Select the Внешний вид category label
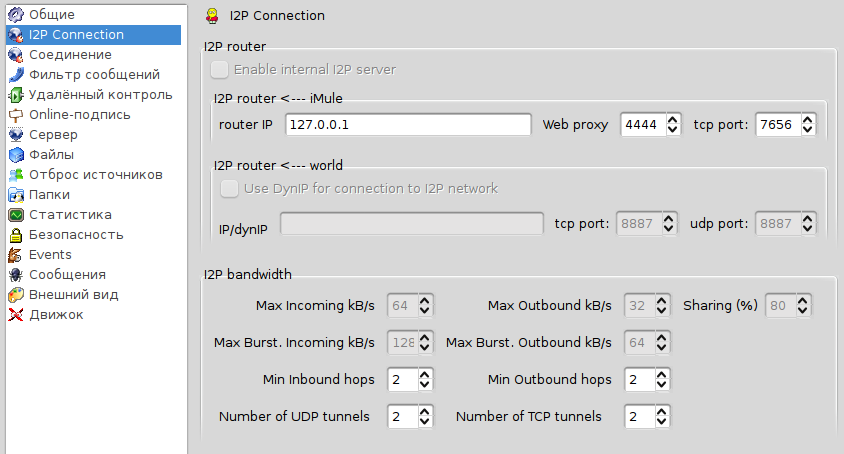 tap(74, 295)
